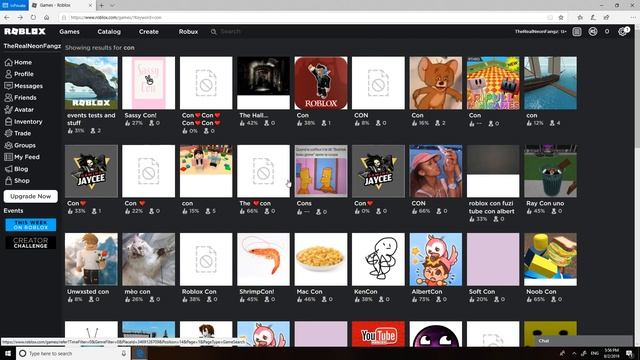The height and width of the screenshot is (360, 640).
Task: Open a new browser tab
Action: pyautogui.click(x=101, y=5)
